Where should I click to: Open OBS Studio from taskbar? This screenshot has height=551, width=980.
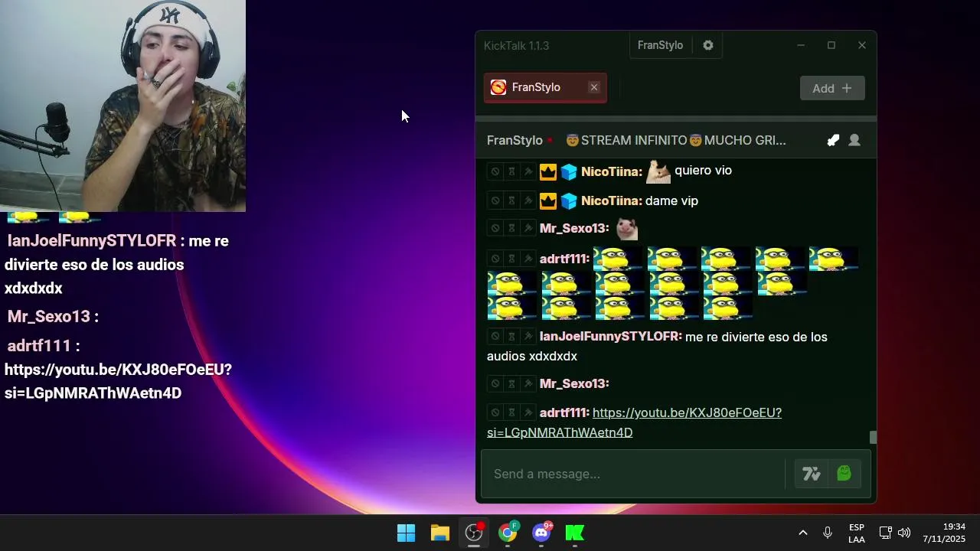point(474,533)
